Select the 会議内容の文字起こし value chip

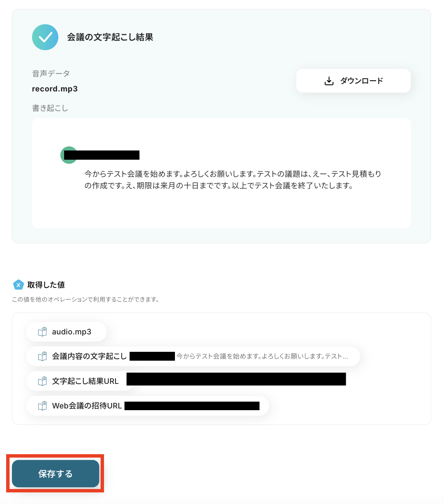click(x=193, y=357)
